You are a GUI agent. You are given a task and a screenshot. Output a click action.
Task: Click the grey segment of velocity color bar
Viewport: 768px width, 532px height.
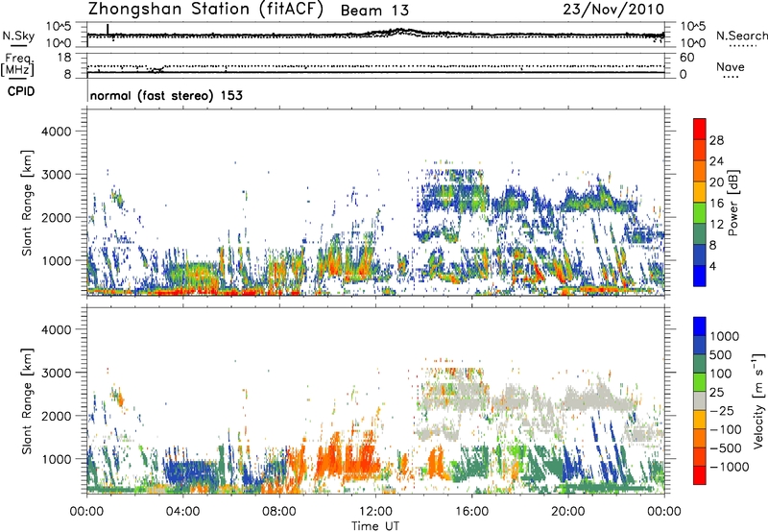tap(700, 401)
